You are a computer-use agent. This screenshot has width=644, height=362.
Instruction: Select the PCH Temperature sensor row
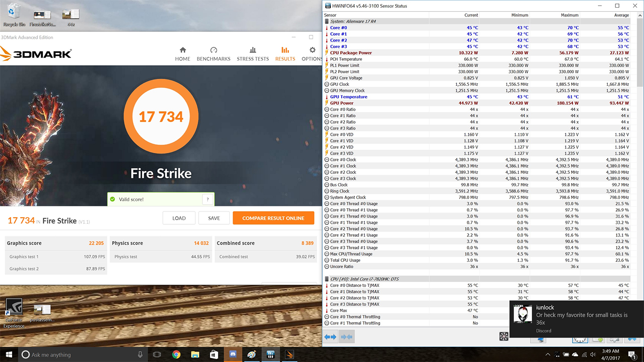[477, 59]
